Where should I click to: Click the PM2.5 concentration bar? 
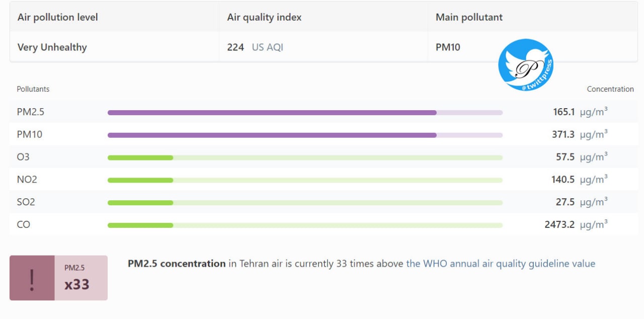[305, 113]
